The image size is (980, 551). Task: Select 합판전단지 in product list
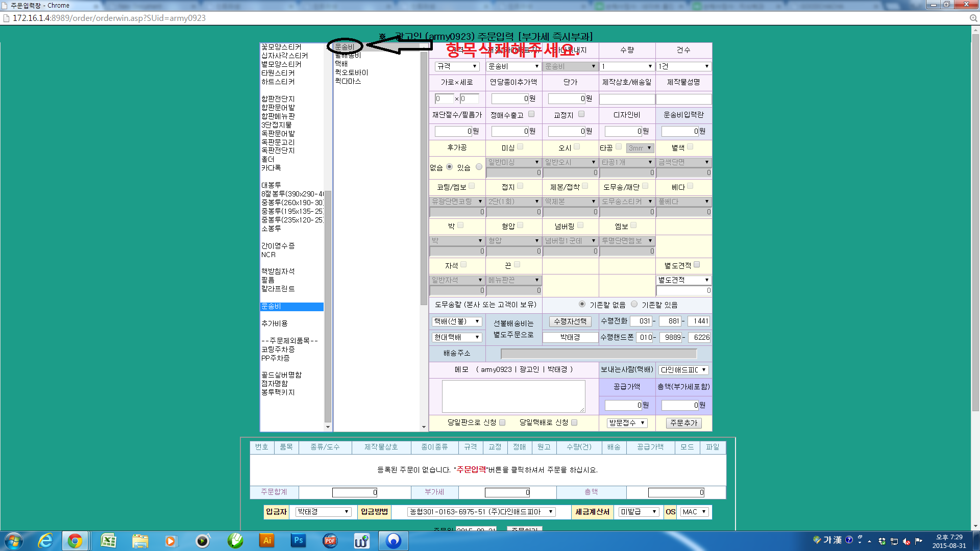click(x=278, y=99)
